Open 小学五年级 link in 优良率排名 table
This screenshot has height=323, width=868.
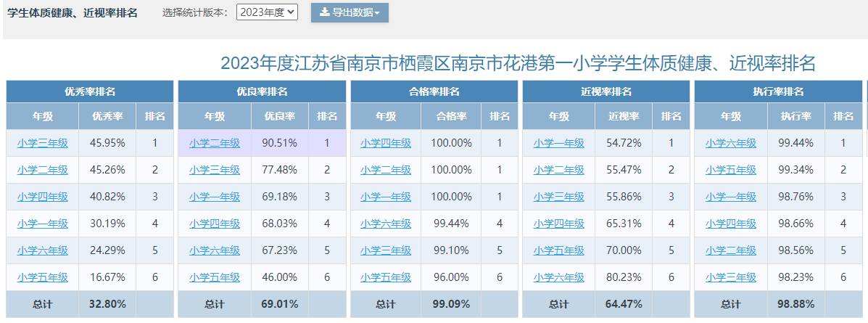pos(215,277)
